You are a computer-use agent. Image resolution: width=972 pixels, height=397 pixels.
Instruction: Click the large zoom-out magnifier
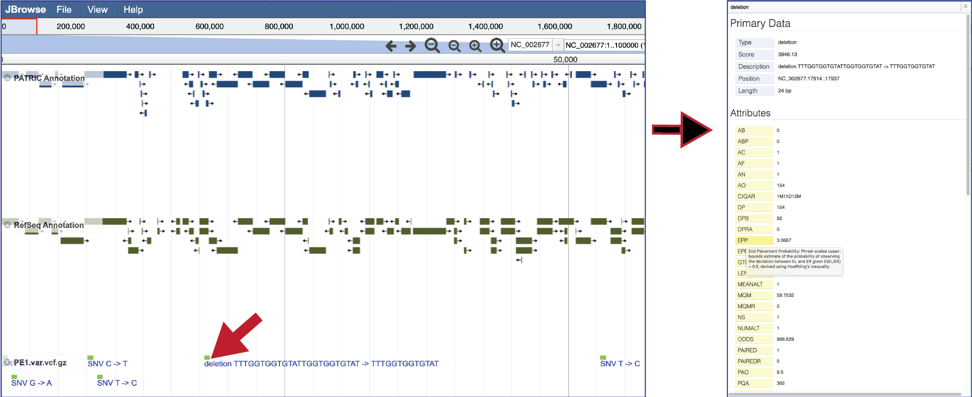(x=432, y=45)
